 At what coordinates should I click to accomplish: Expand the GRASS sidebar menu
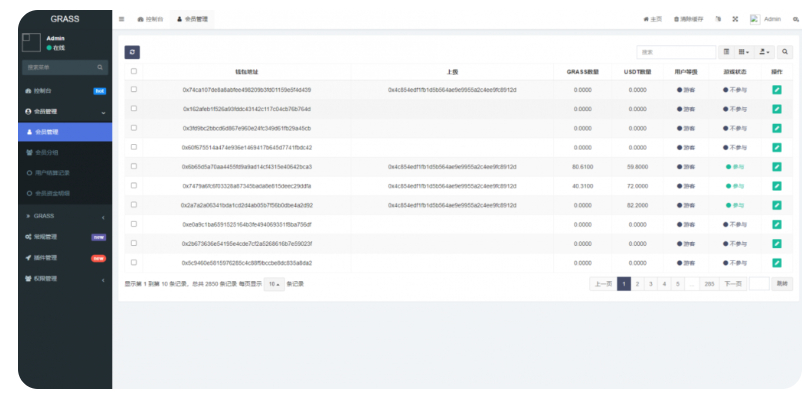click(65, 217)
